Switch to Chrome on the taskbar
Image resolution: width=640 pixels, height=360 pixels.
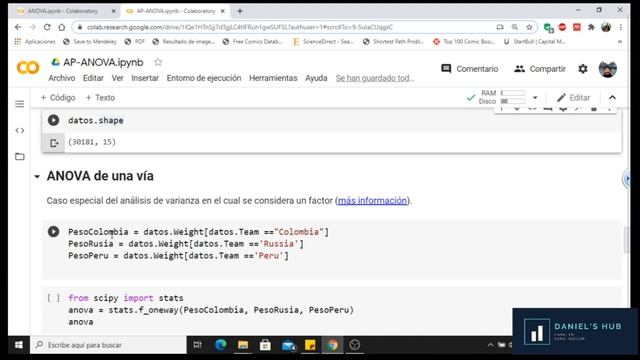click(x=332, y=345)
